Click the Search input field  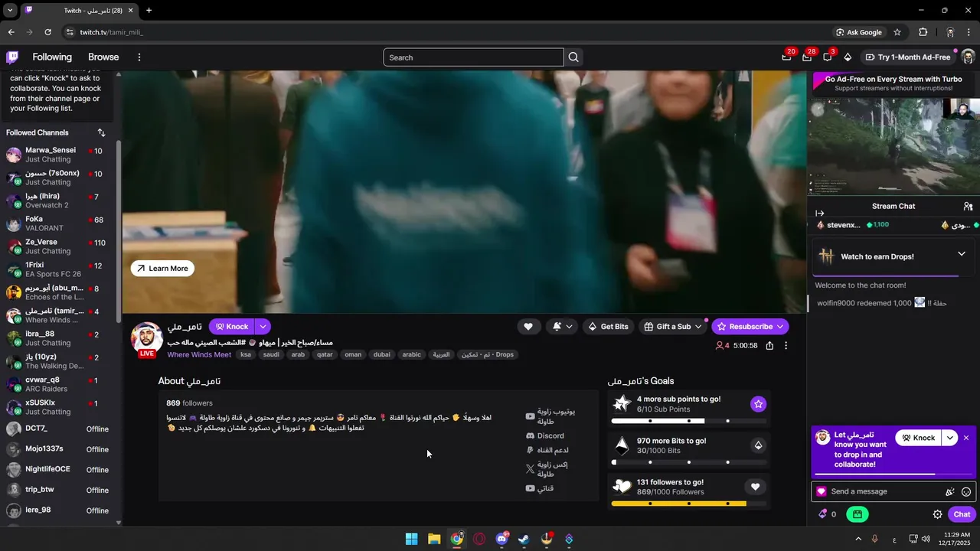coord(473,57)
